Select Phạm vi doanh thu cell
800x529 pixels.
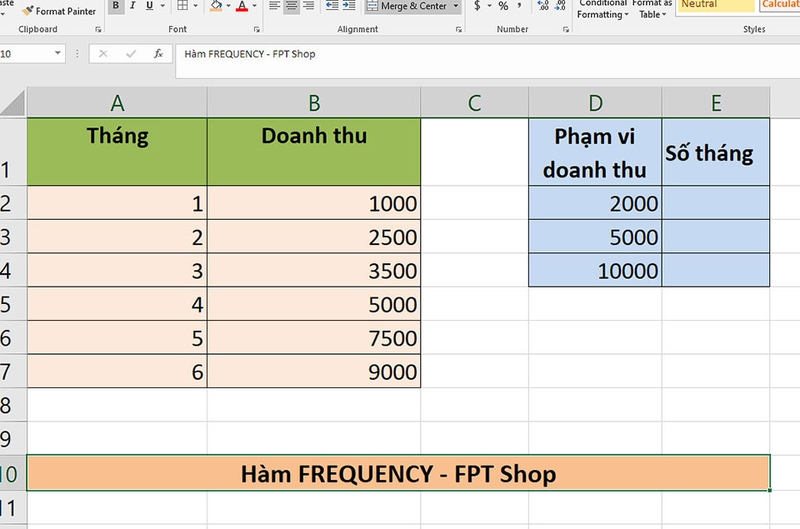(595, 152)
